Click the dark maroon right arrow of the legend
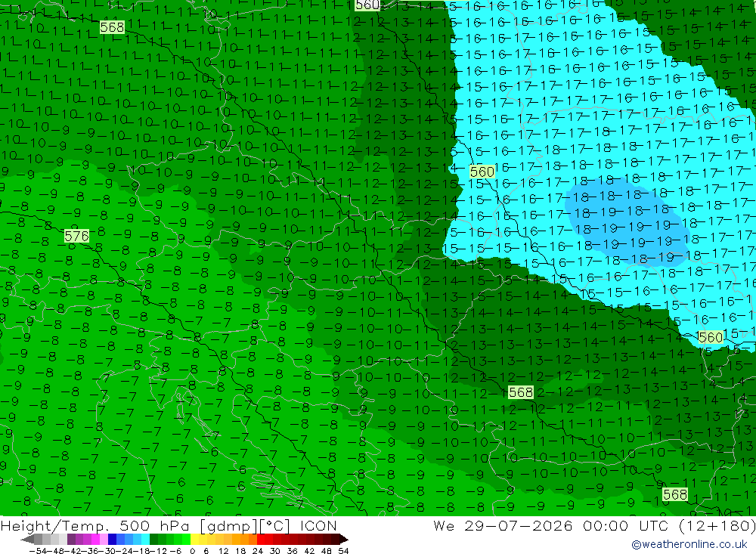Image resolution: width=756 pixels, height=554 pixels. point(344,539)
